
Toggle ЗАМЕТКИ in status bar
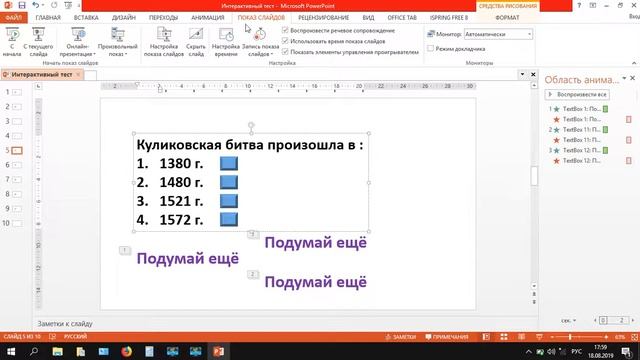coord(400,337)
